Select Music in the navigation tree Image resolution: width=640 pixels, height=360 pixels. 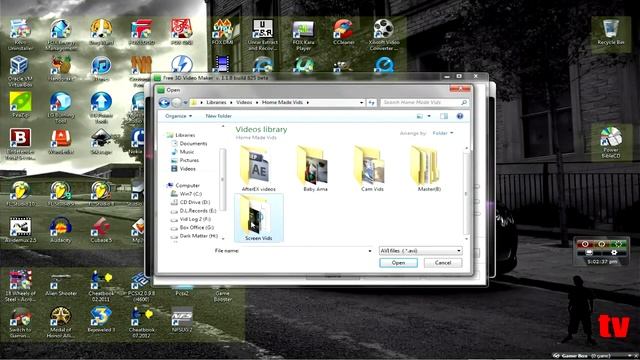[x=187, y=152]
